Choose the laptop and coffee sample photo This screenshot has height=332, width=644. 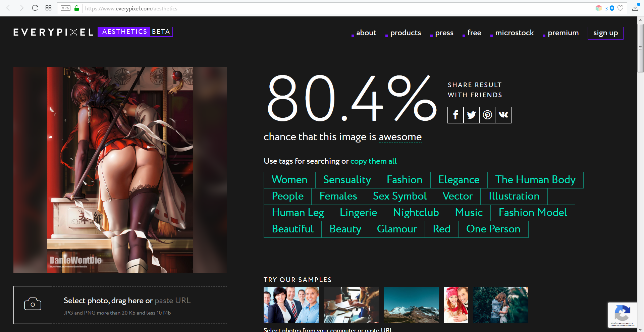click(x=351, y=305)
